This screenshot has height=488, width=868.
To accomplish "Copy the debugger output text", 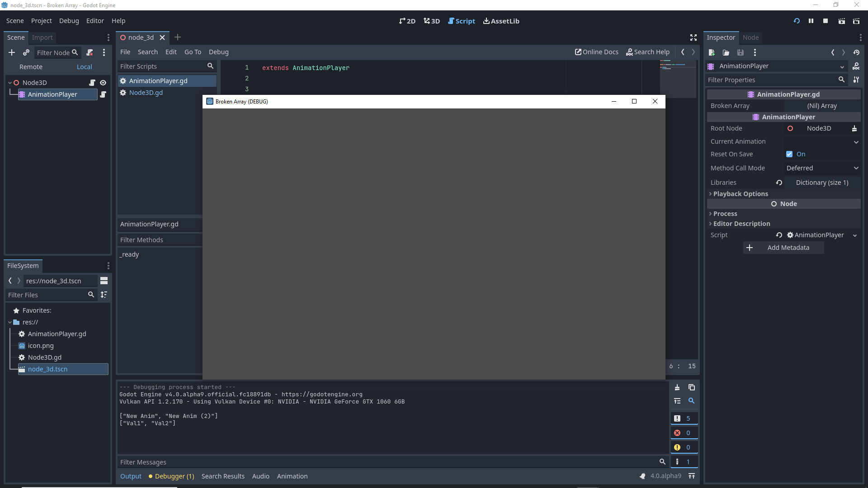I will coord(691,387).
